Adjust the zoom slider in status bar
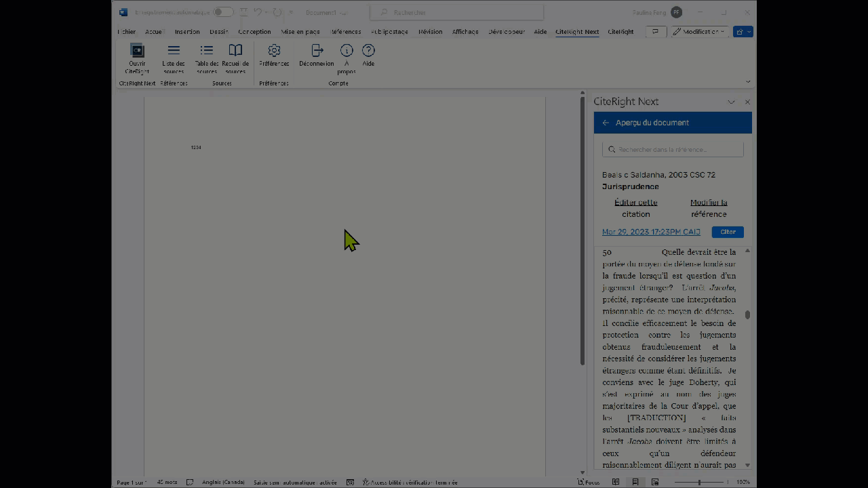 (699, 482)
